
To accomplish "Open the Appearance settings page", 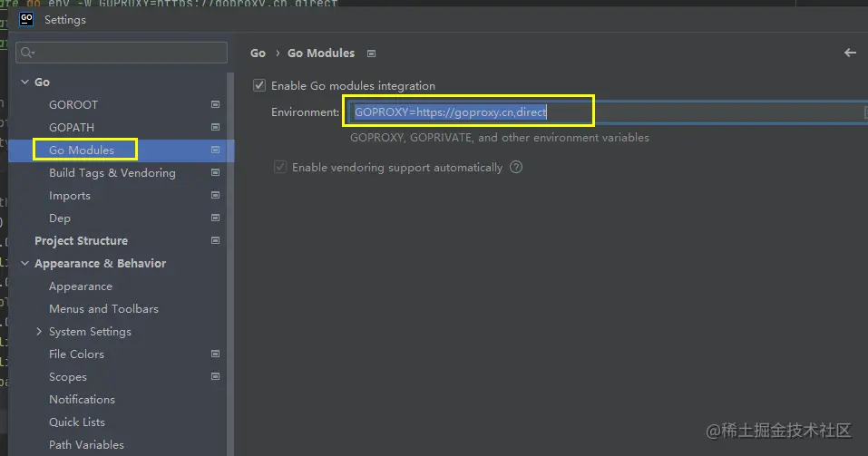I will click(x=80, y=286).
